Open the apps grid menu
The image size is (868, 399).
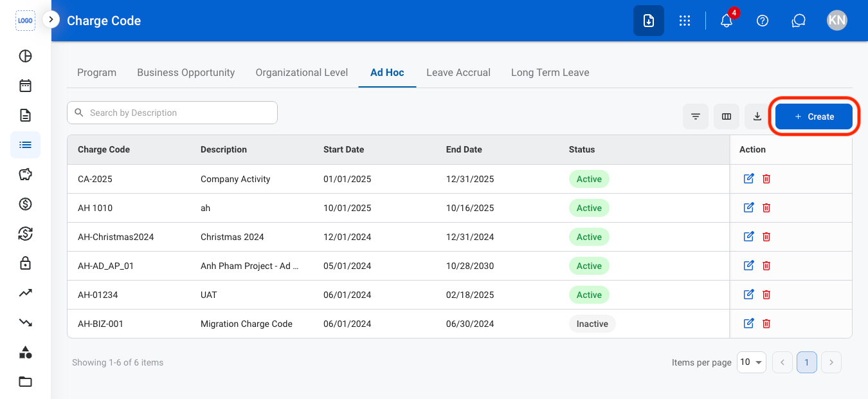click(685, 21)
